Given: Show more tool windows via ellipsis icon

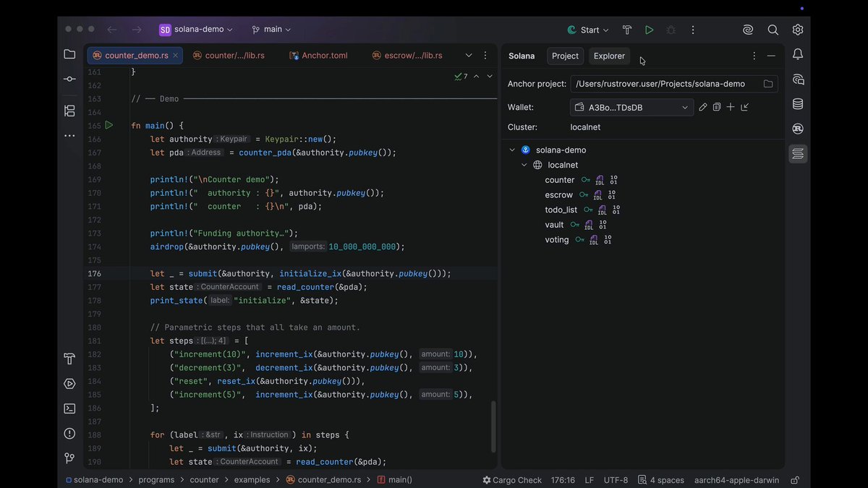Looking at the screenshot, I should point(69,135).
